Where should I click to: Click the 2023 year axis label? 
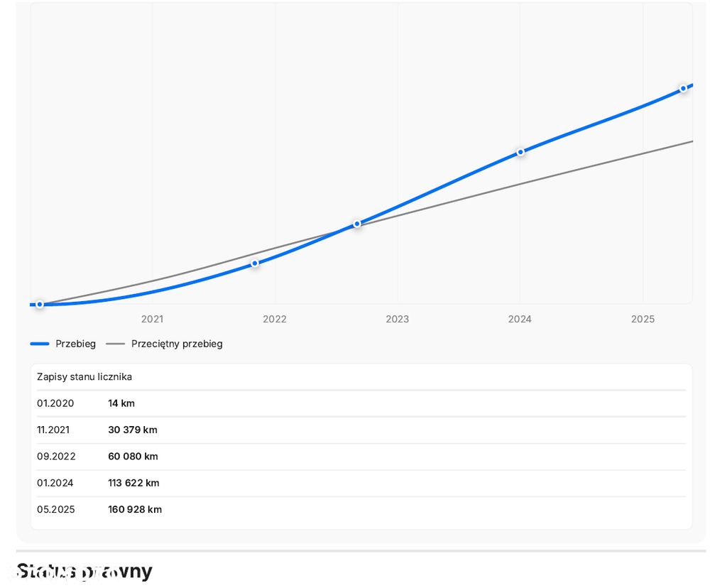coord(398,320)
